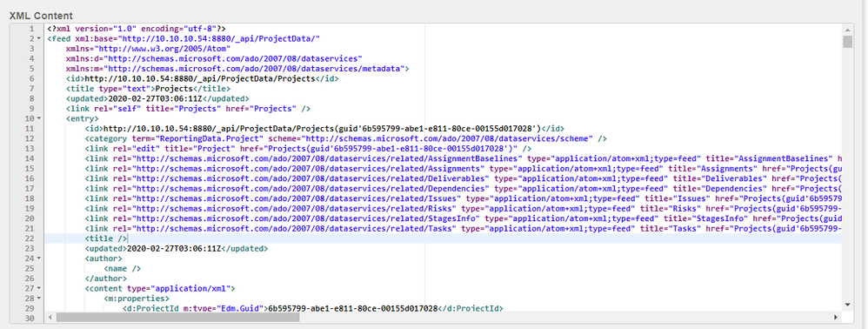Click the StagesInfo related link line
This screenshot has width=868, height=329.
click(x=463, y=218)
